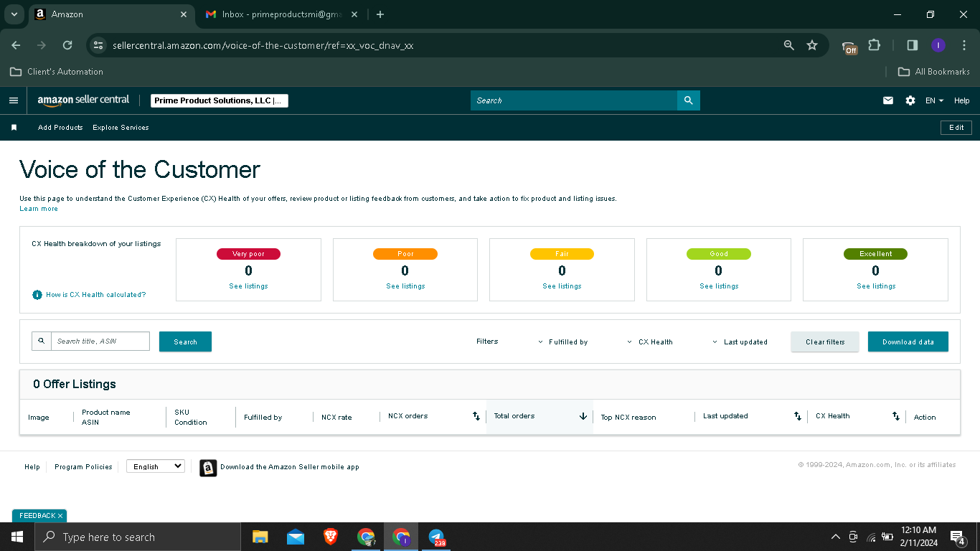
Task: View site information icon in the address bar
Action: (98, 45)
